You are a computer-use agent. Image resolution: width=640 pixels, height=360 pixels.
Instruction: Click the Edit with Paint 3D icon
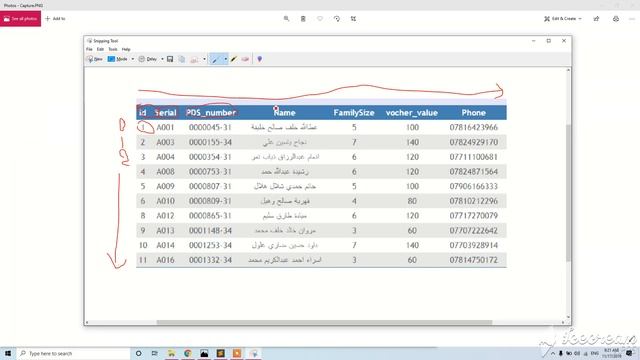(260, 59)
